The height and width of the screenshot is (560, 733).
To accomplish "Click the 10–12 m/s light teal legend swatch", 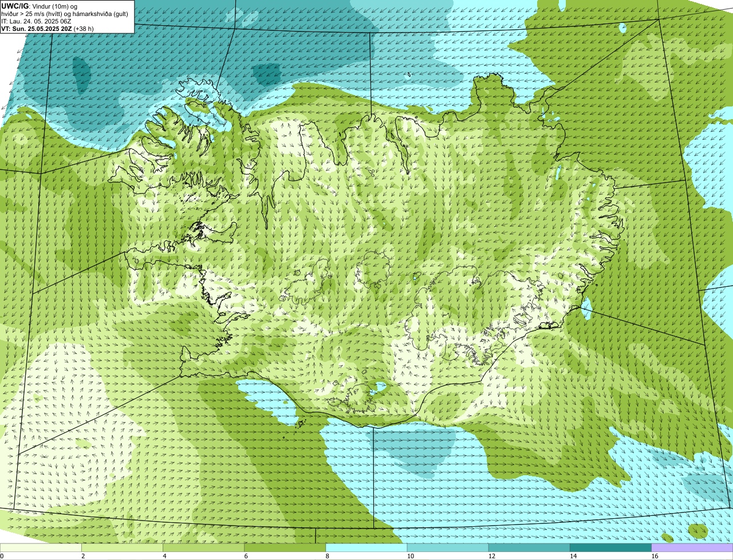I will (448, 548).
